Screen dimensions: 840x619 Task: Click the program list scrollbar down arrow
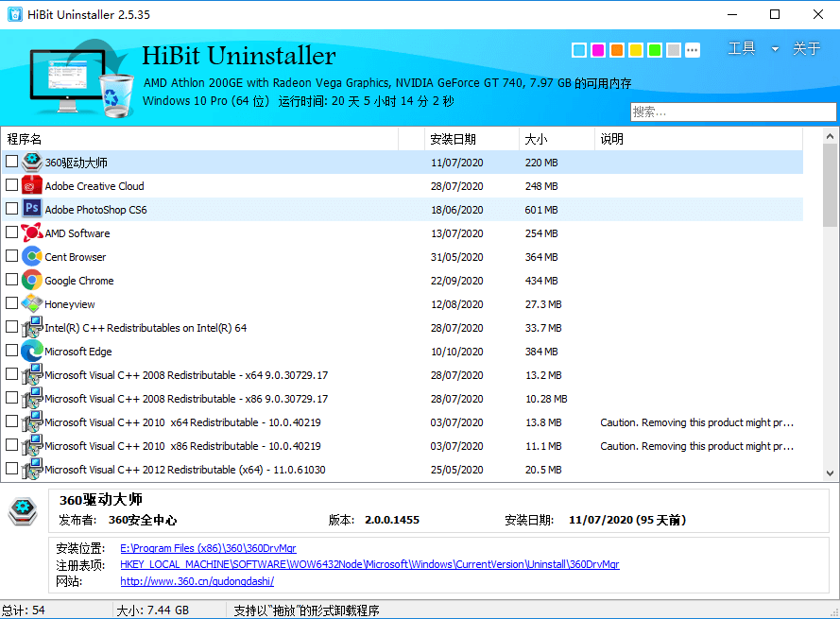(830, 473)
